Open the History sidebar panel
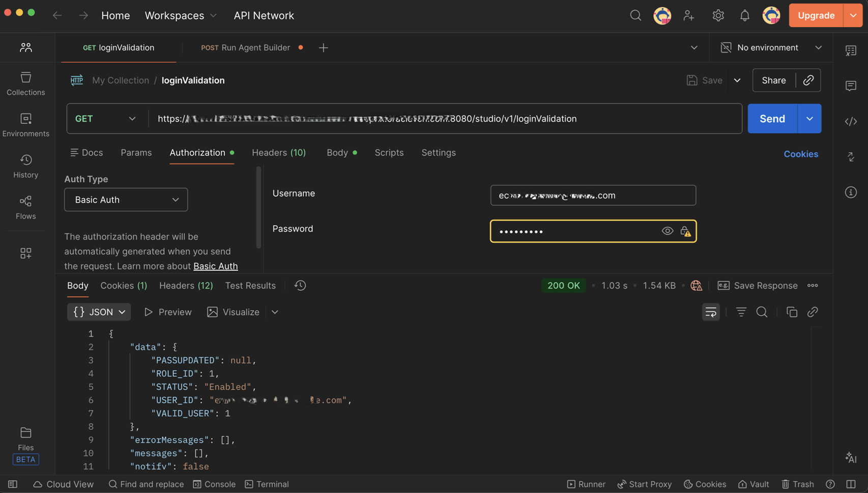This screenshot has width=868, height=493. pyautogui.click(x=25, y=166)
